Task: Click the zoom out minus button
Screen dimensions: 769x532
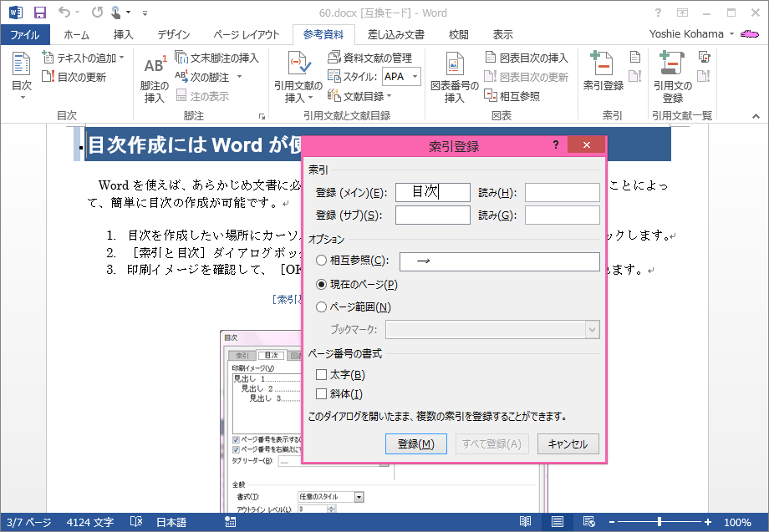Action: tap(612, 522)
